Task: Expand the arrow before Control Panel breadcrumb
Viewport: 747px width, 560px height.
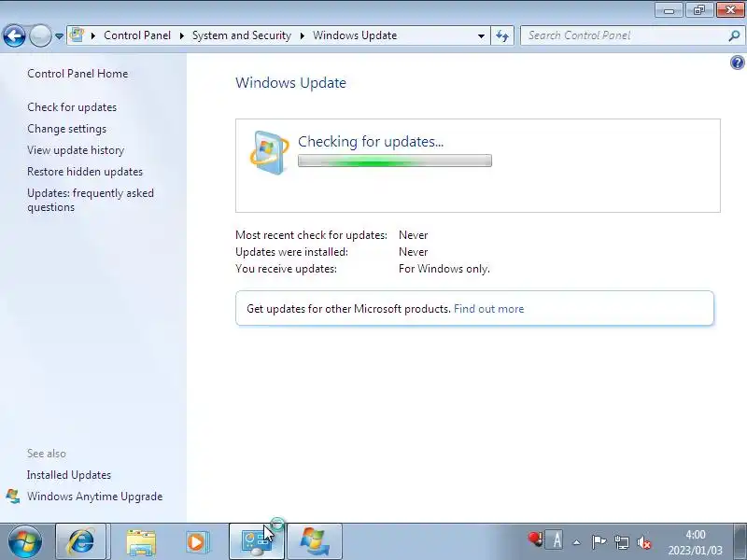Action: pyautogui.click(x=93, y=35)
